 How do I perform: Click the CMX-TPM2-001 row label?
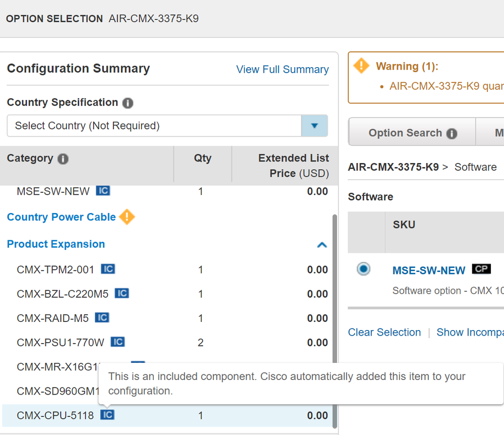pos(55,269)
